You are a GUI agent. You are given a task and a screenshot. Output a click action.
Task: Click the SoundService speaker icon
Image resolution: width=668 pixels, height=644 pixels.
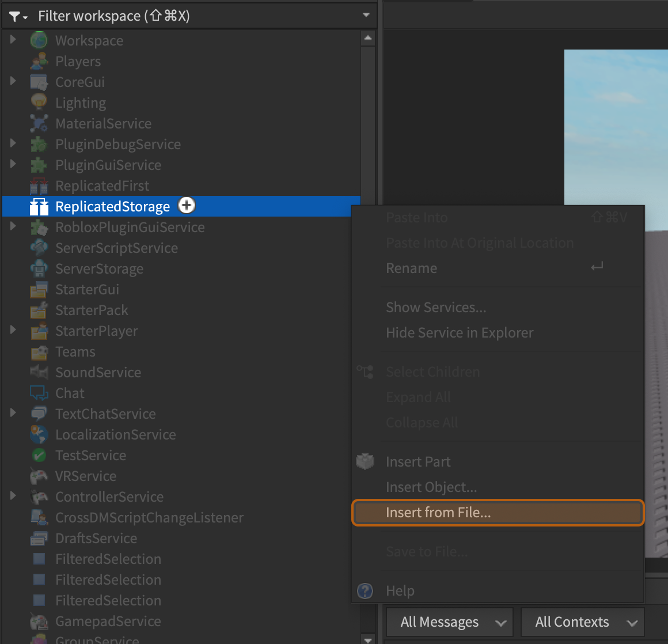click(39, 372)
